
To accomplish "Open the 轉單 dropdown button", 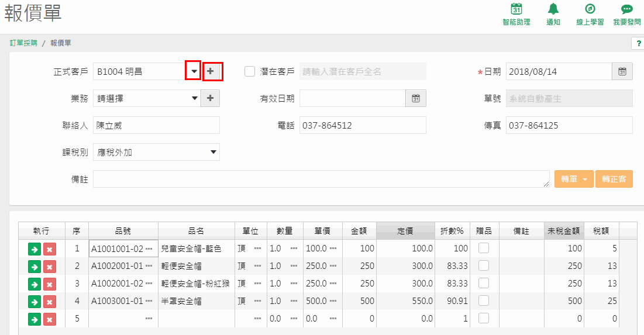I will (574, 179).
